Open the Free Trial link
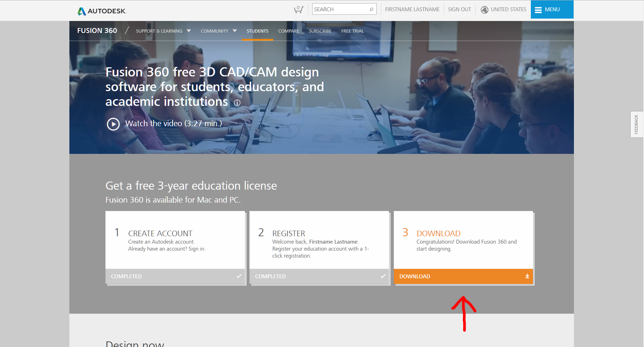644x347 pixels. 352,31
